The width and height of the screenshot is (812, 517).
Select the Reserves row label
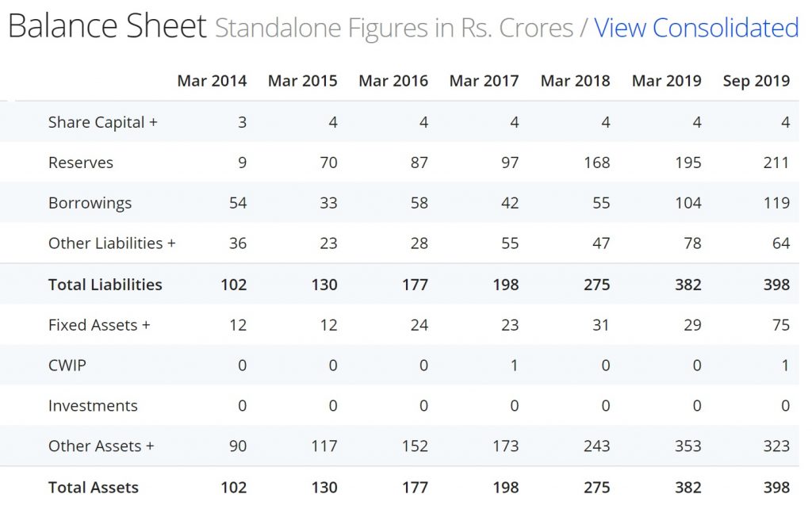click(x=80, y=163)
